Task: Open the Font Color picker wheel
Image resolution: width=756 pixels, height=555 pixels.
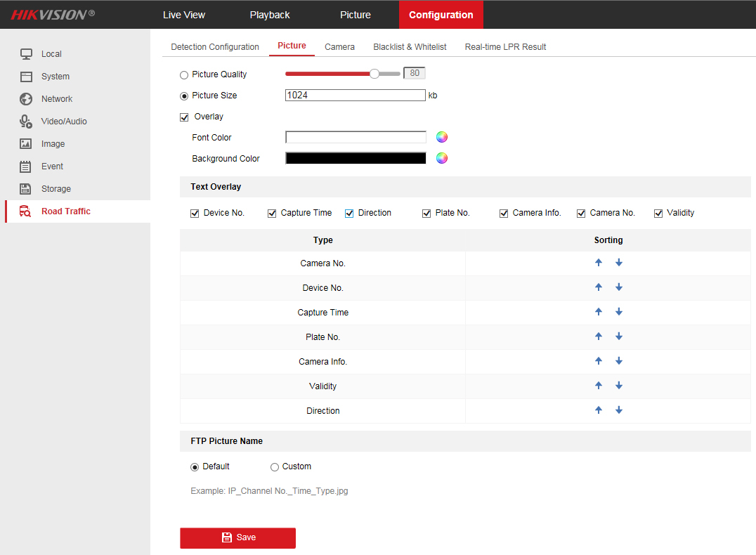Action: 442,137
